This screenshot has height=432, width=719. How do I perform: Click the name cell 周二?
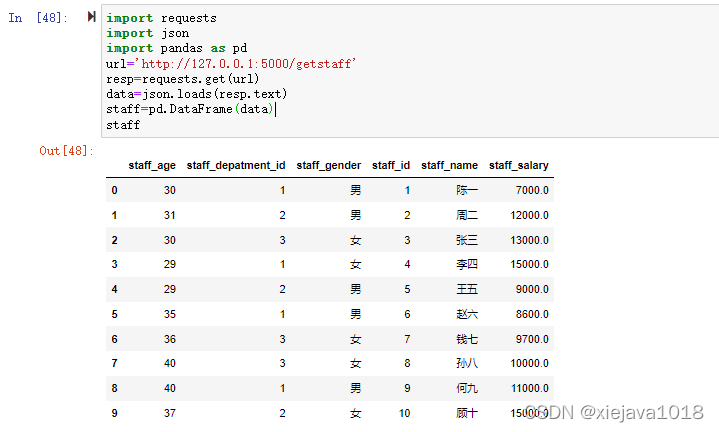467,215
